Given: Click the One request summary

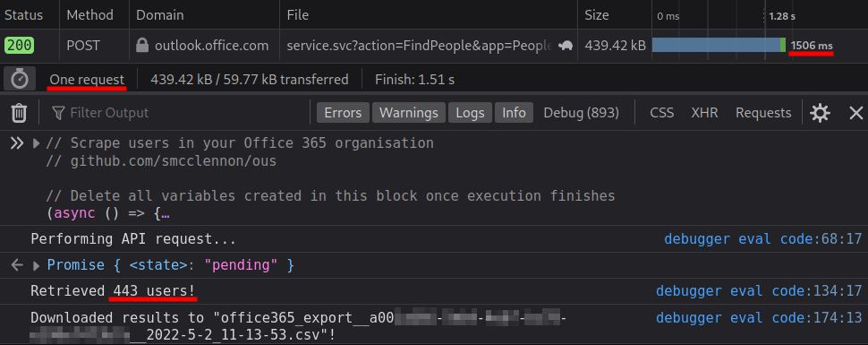Looking at the screenshot, I should click(x=87, y=80).
